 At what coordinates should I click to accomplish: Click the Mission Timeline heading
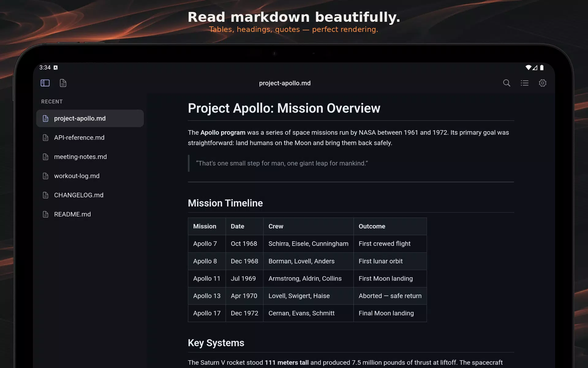click(x=225, y=203)
